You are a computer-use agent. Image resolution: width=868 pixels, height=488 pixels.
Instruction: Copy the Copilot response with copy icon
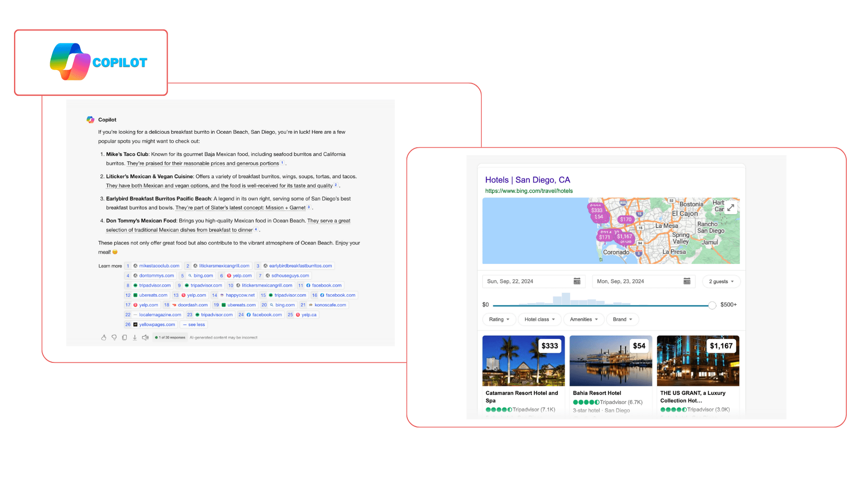coord(124,338)
